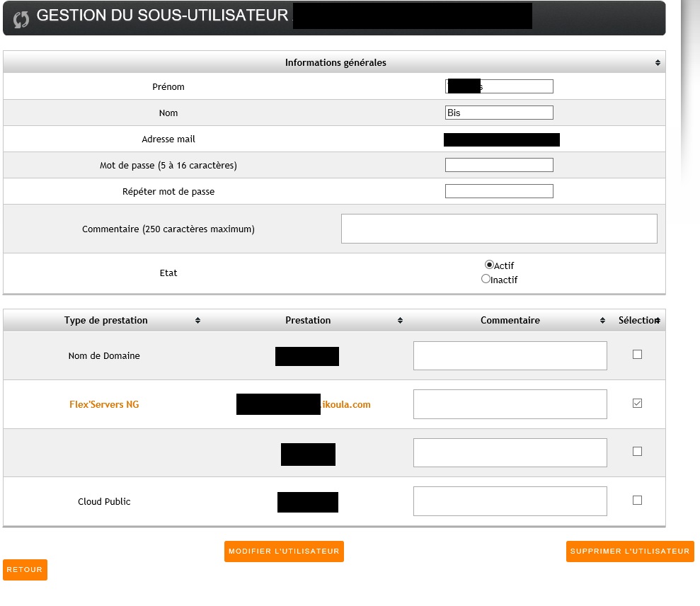Viewport: 700px width, 606px height.
Task: Toggle the Flex'Servers NG selection checkbox
Action: [x=637, y=404]
